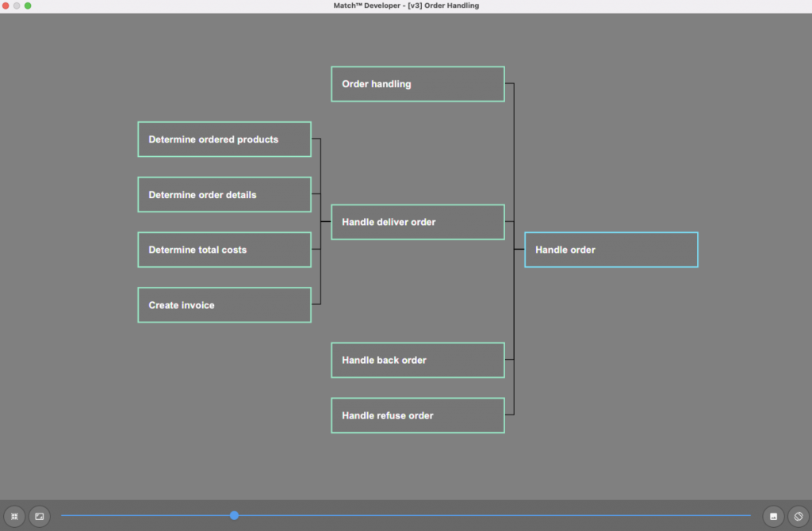Click the green macOS maximize window button
Viewport: 812px width, 531px height.
[28, 6]
